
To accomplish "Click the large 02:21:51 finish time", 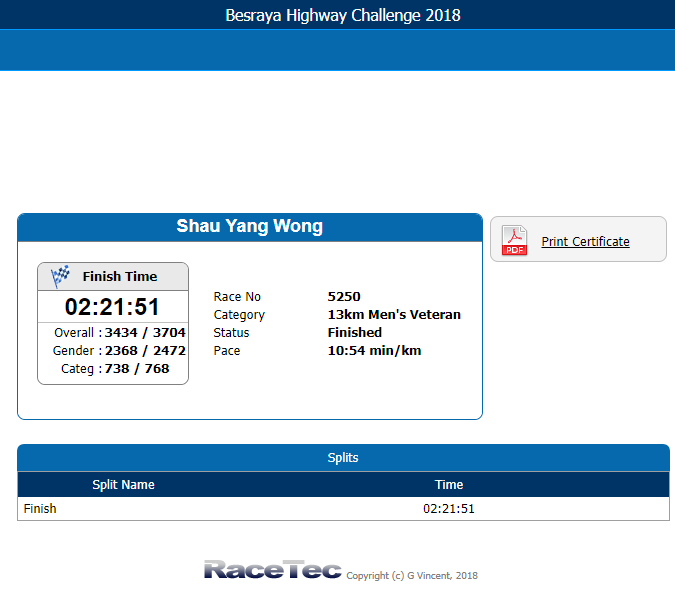I will tap(112, 307).
